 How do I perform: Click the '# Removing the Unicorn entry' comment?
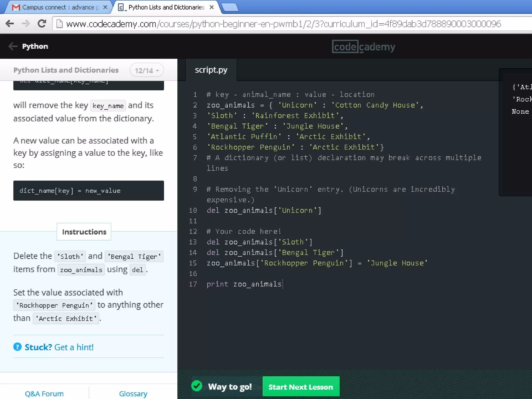coord(331,195)
